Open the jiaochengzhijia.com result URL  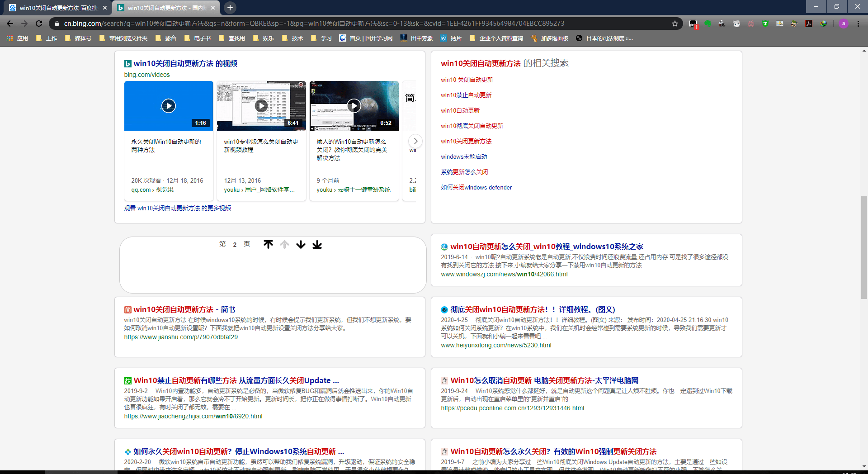click(x=193, y=416)
